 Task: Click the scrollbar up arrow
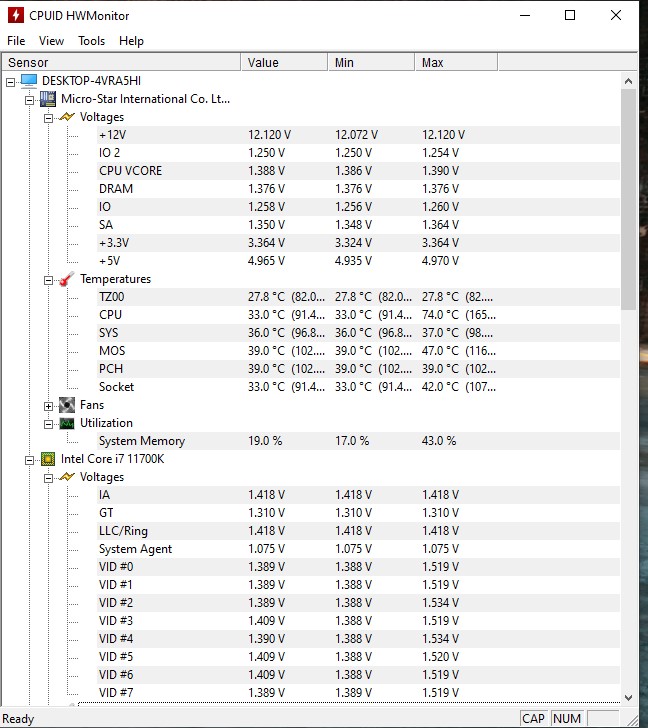coord(629,81)
